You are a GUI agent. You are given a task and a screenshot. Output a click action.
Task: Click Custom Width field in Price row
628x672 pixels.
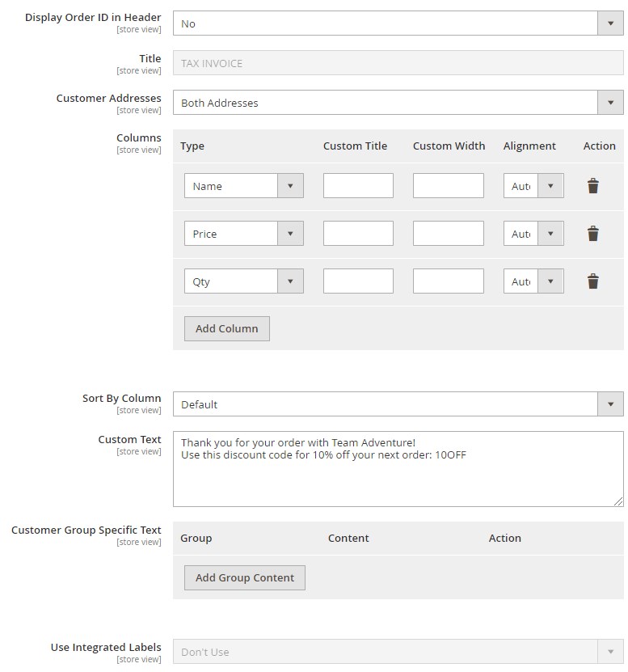(x=448, y=234)
